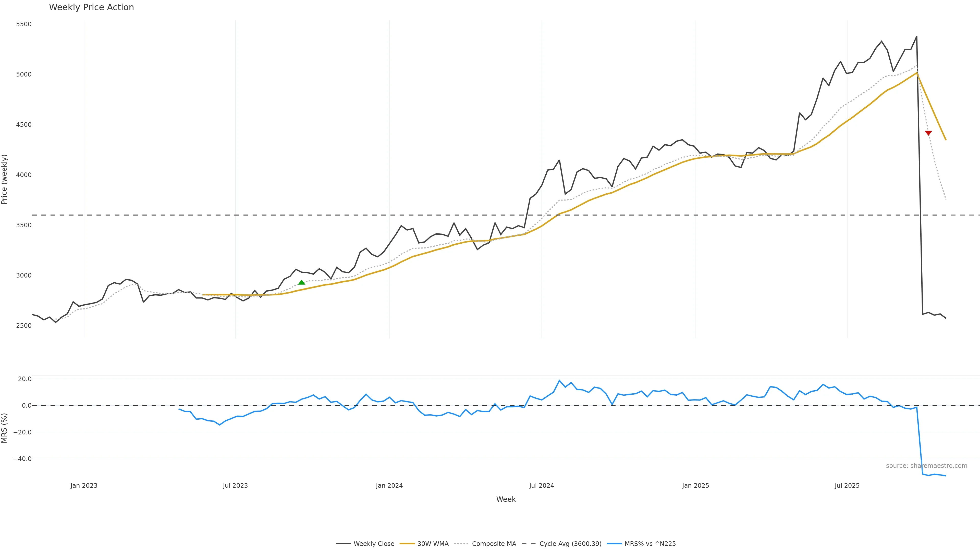This screenshot has height=551, width=980.
Task: Click the 5500 price axis tick label
Action: tap(23, 24)
